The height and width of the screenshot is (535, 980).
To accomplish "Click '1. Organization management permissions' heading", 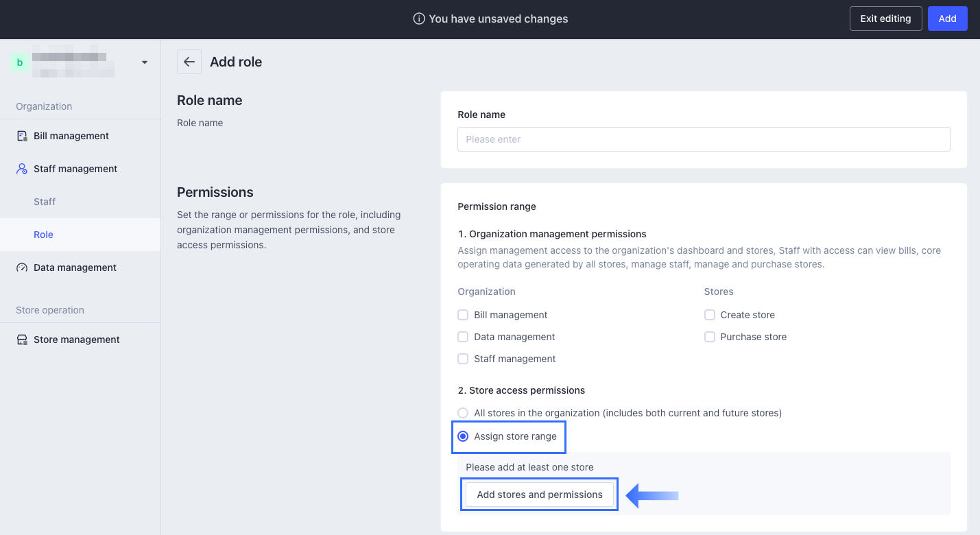I will click(x=552, y=234).
